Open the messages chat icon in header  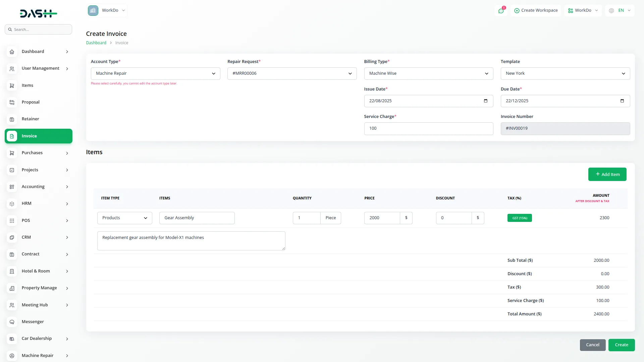[x=501, y=11]
